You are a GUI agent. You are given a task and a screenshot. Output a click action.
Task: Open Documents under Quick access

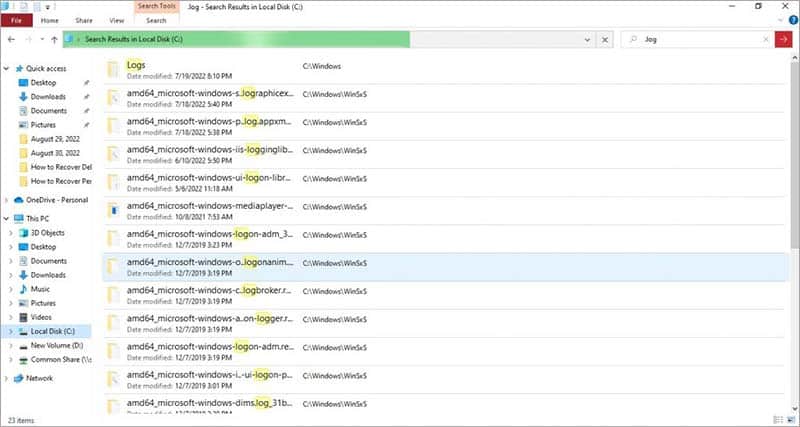click(x=48, y=111)
